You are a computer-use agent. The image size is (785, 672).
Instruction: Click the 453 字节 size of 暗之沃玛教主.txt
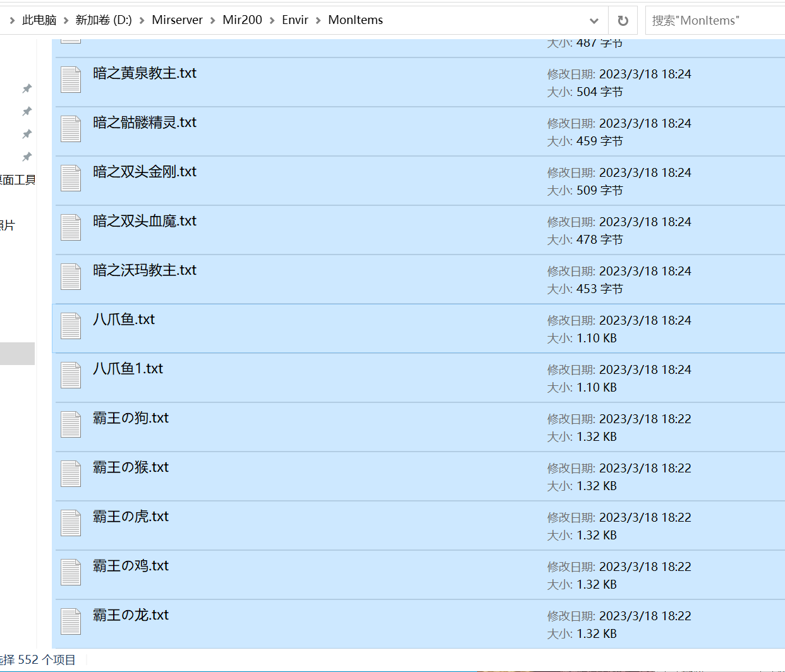tap(600, 289)
